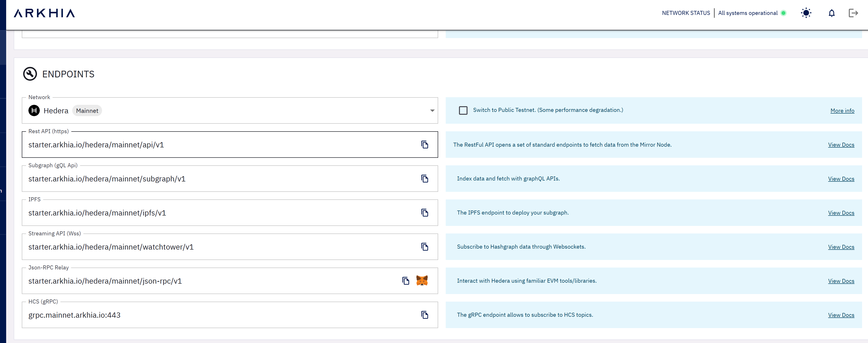Open the notifications bell
The image size is (868, 343).
832,13
